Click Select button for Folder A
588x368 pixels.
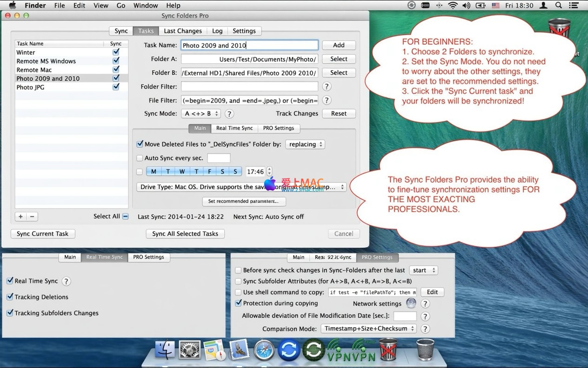point(339,59)
